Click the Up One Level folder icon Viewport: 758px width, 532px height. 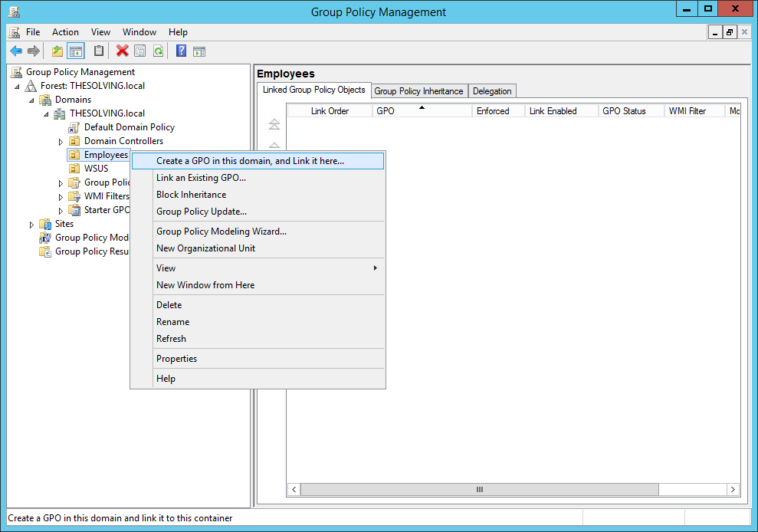click(x=56, y=51)
